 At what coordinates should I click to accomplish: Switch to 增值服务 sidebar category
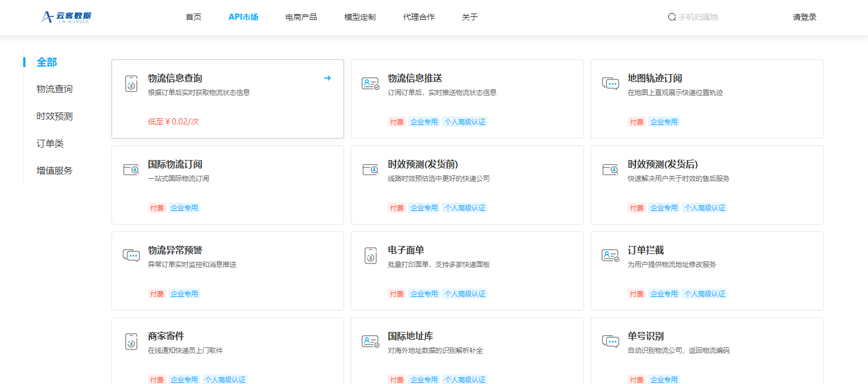pos(54,170)
